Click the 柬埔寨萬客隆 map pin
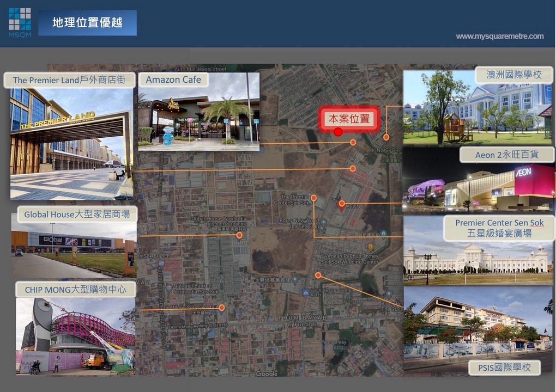Viewport: 556px width, 392px height. coord(295,280)
